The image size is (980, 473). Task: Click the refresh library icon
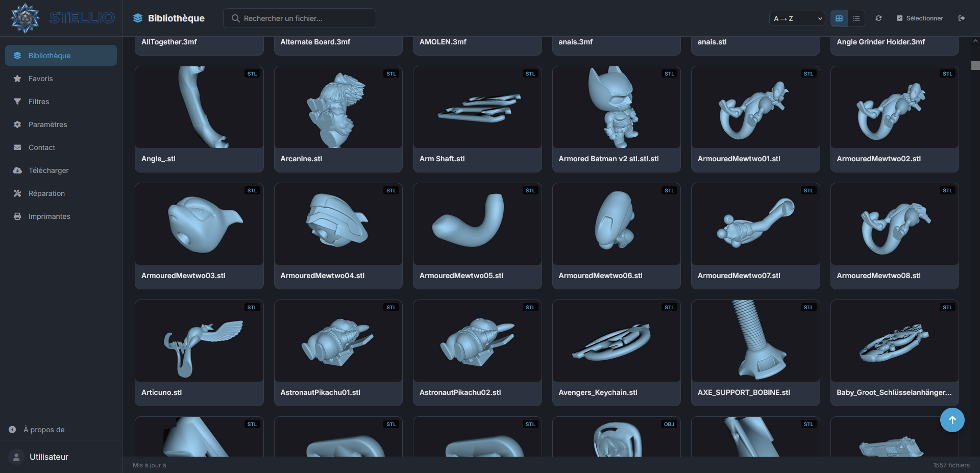pos(878,18)
